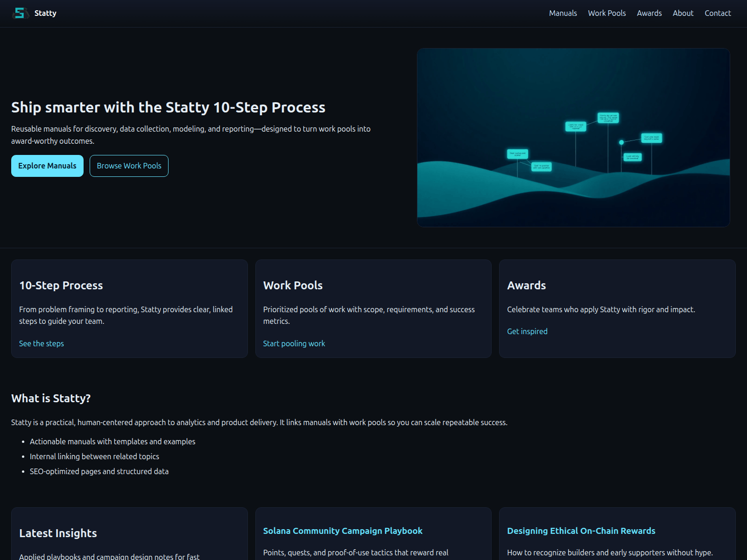Select the Work Pools card heading

[293, 285]
